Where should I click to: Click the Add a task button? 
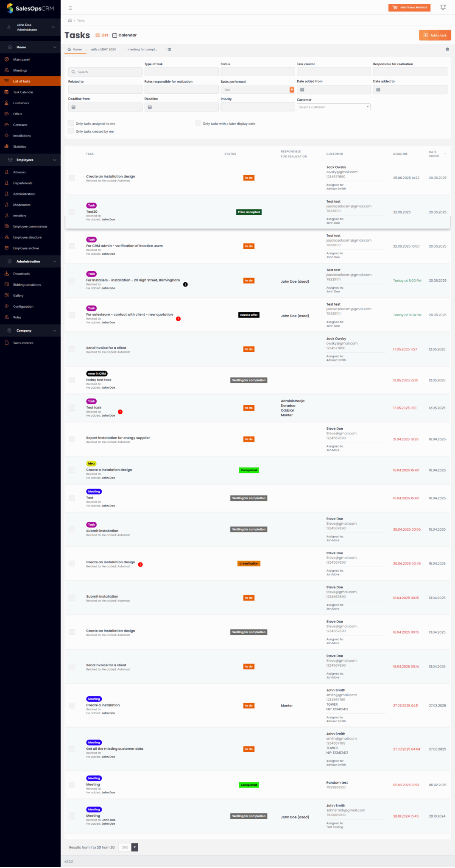click(435, 35)
